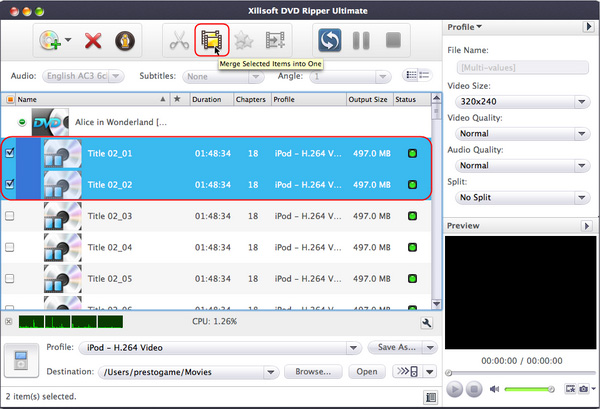Click the Open button
Viewport: 600px width, 409px height.
tap(367, 372)
